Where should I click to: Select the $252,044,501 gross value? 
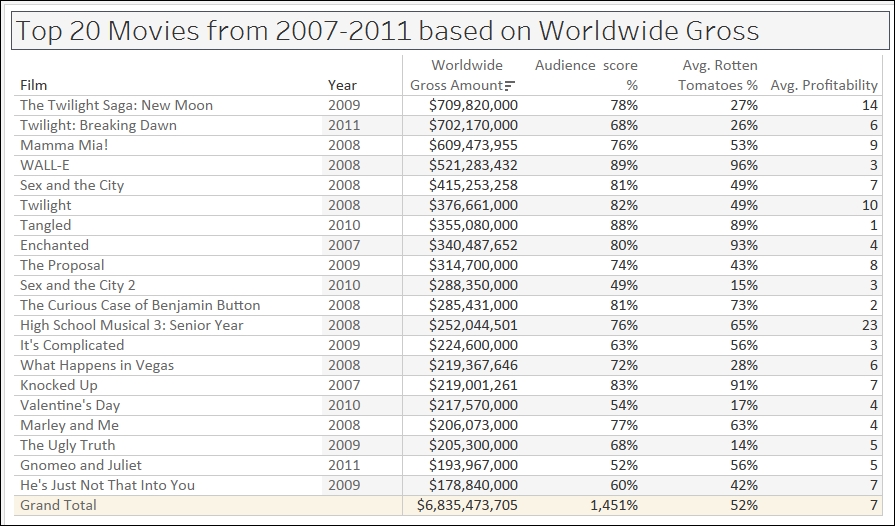click(x=473, y=325)
